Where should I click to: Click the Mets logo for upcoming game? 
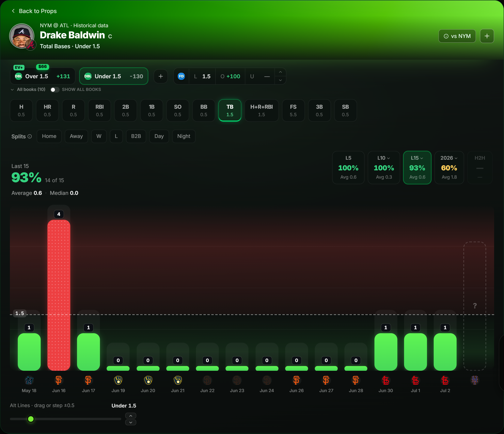[x=475, y=380]
